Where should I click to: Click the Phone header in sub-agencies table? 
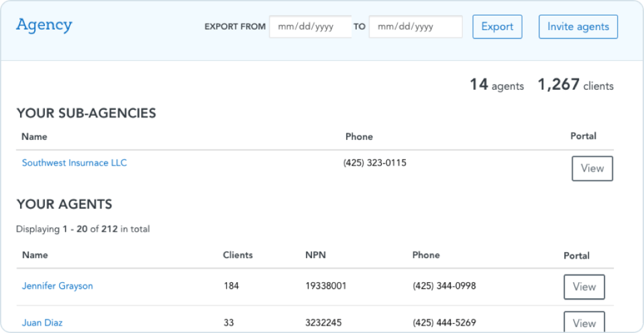(x=359, y=137)
